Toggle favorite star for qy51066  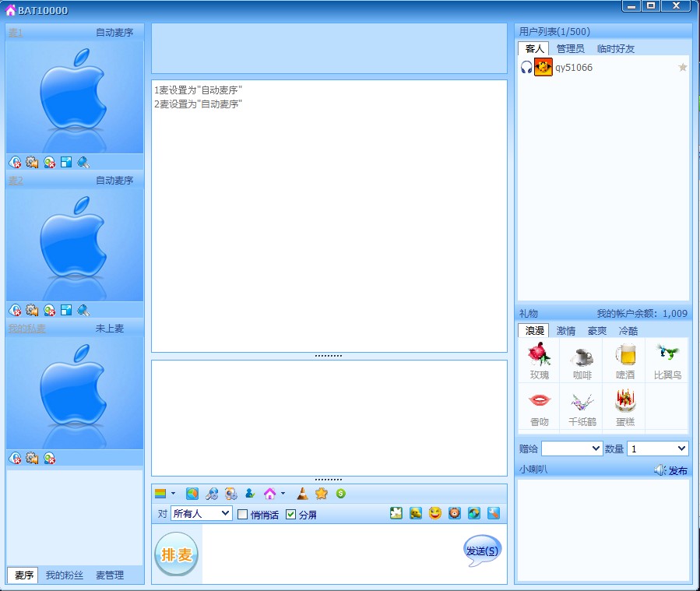pyautogui.click(x=683, y=68)
